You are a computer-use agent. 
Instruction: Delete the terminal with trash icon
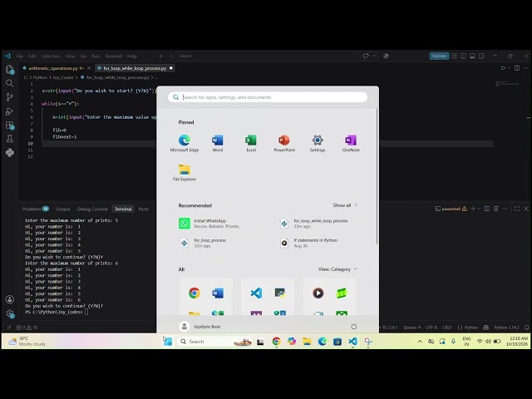coord(495,209)
